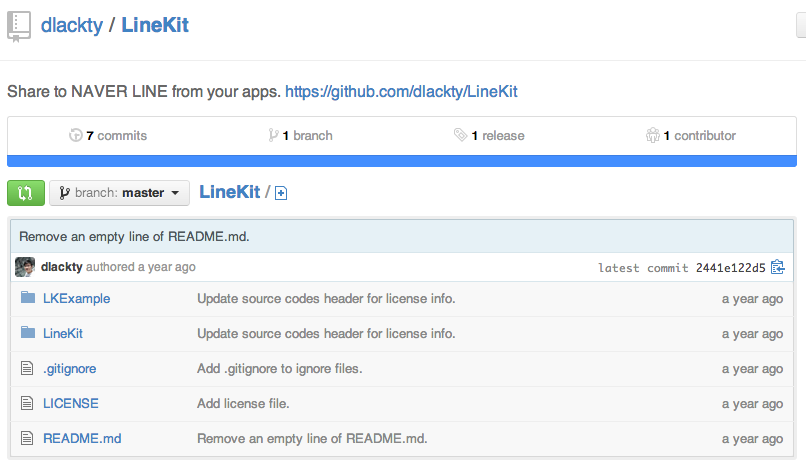Screen dimensions: 806x465
Task: Click the LKExample folder icon
Action: 28,297
